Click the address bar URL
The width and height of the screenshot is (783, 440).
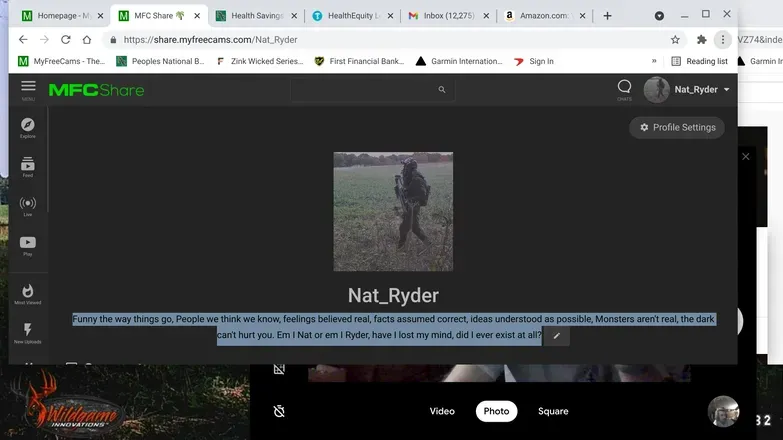pyautogui.click(x=210, y=39)
